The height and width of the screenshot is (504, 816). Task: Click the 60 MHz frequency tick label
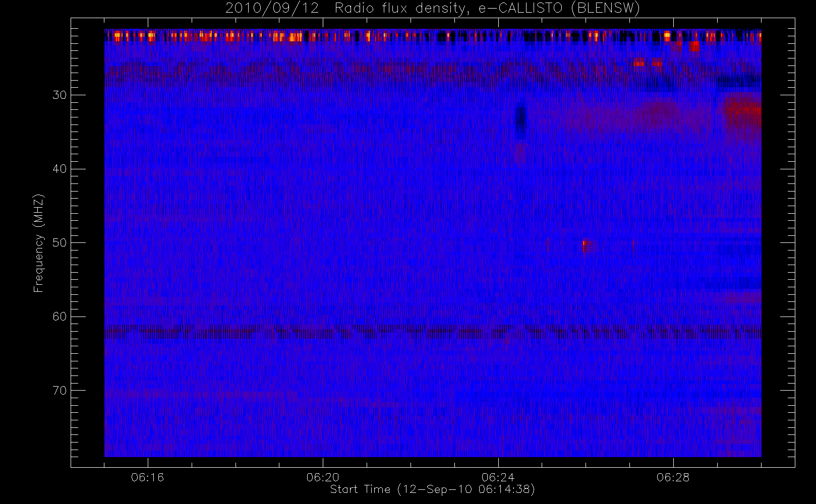point(59,317)
